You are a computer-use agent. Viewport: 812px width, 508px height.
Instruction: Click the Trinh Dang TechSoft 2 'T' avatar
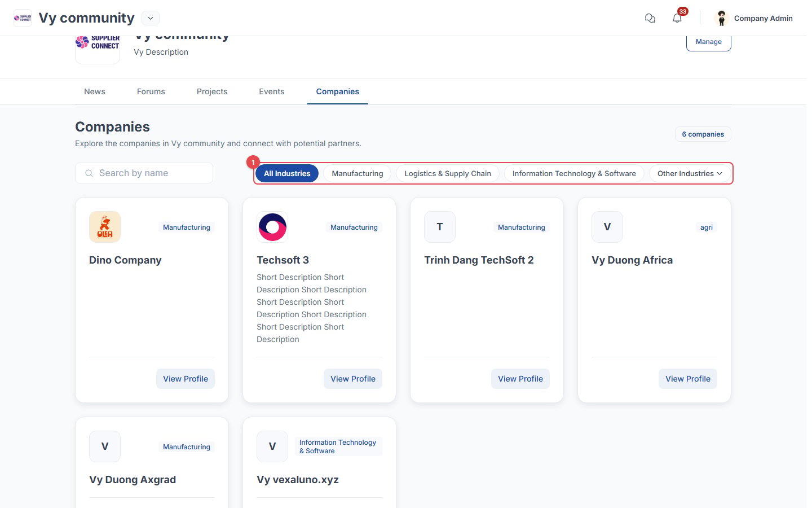tap(440, 227)
